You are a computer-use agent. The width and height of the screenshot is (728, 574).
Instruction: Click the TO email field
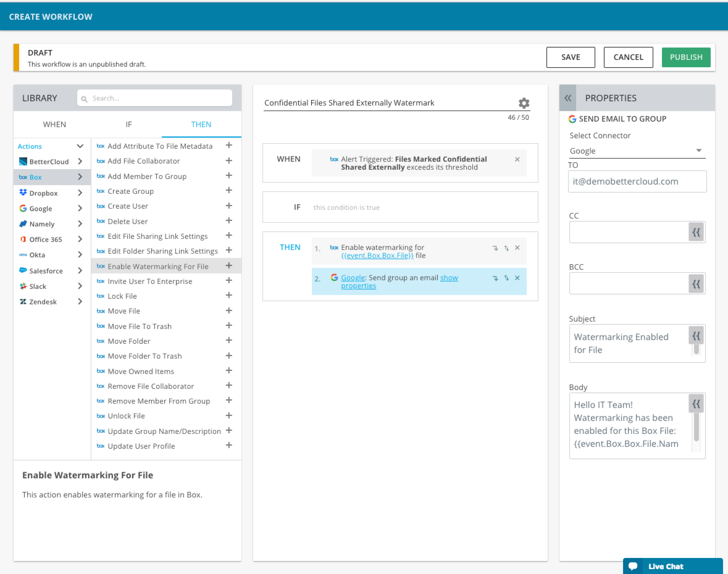click(x=637, y=181)
